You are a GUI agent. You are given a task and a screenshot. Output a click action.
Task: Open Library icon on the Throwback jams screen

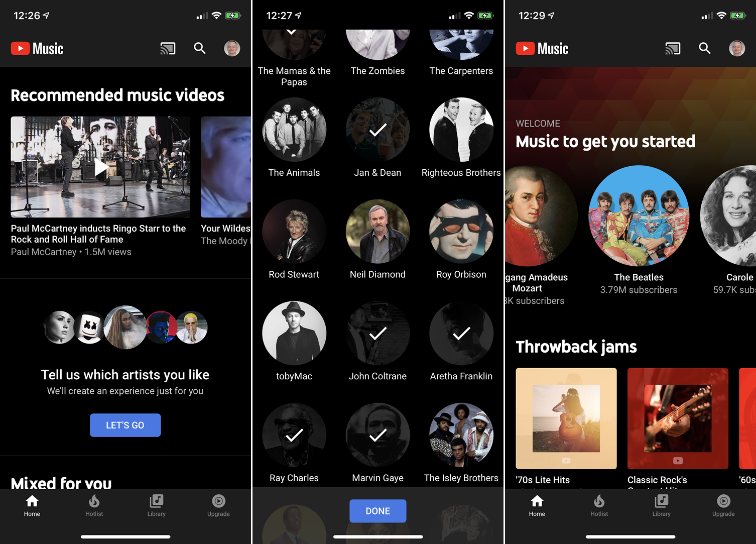click(x=661, y=505)
